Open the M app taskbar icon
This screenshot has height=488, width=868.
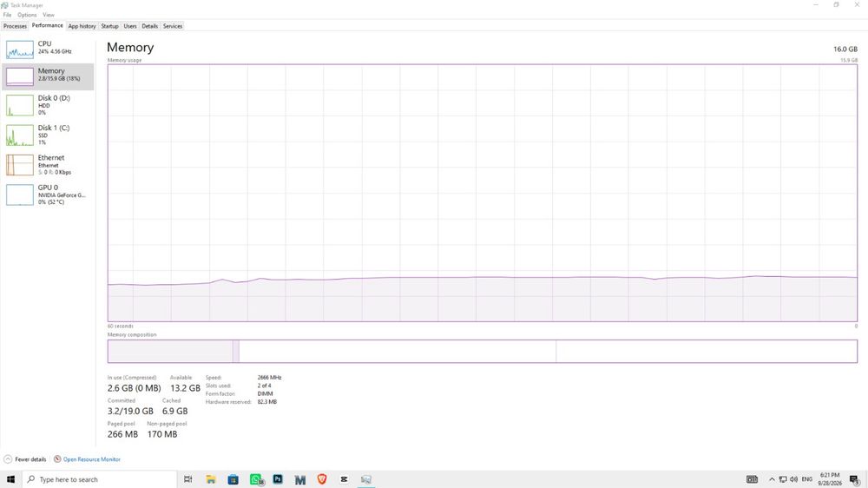pyautogui.click(x=300, y=479)
